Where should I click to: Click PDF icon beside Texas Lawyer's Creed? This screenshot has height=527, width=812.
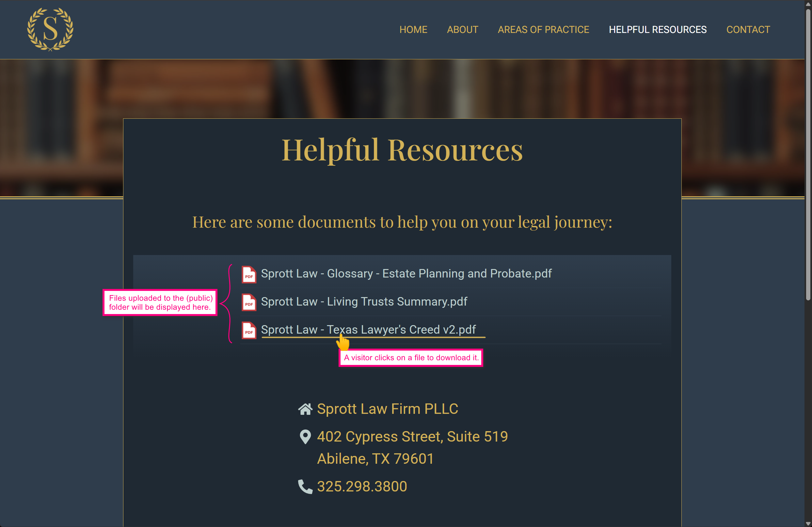249,330
